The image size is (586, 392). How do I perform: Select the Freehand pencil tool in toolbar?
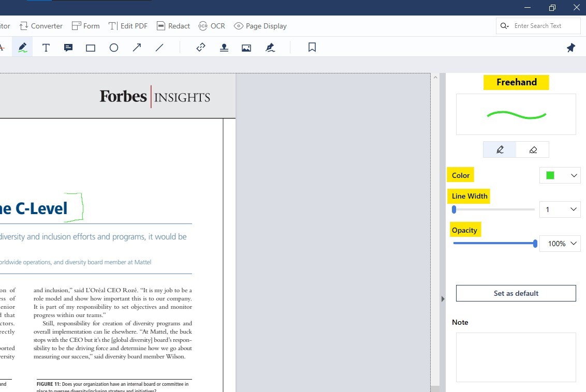pos(22,48)
